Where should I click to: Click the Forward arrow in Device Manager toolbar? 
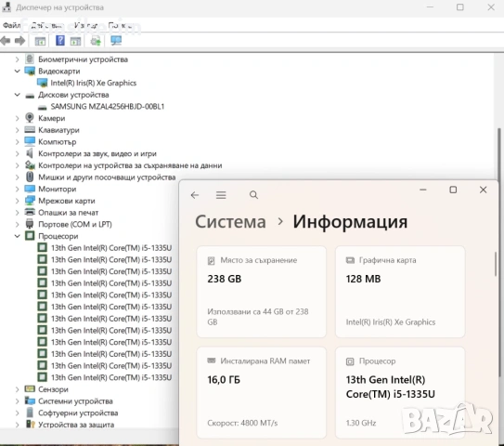tap(19, 41)
